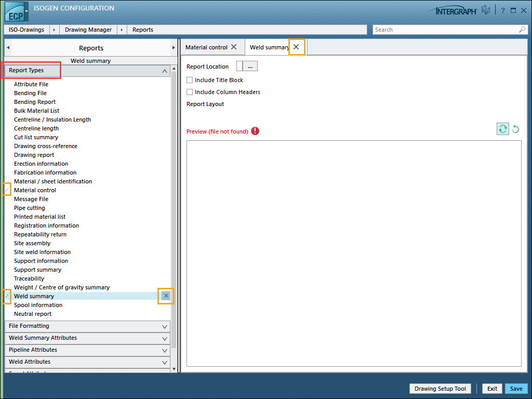Click the red file not found warning icon
Screen dimensions: 532x399
tap(255, 131)
